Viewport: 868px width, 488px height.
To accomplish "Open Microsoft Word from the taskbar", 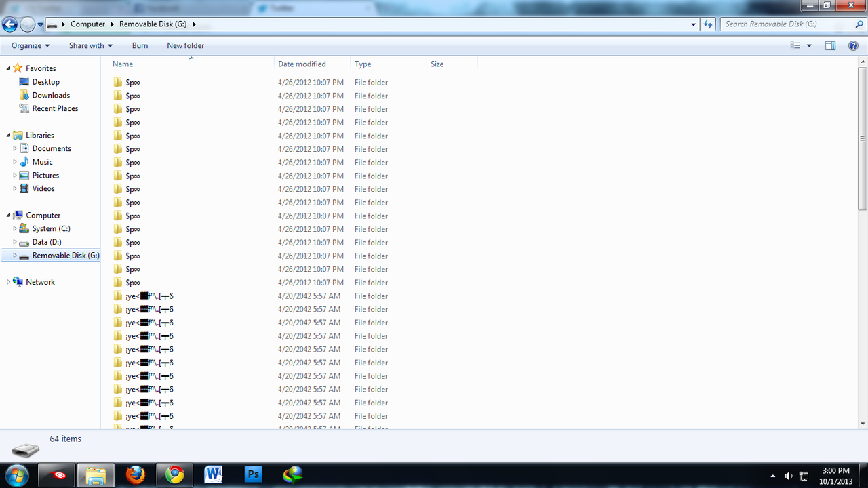I will point(214,475).
